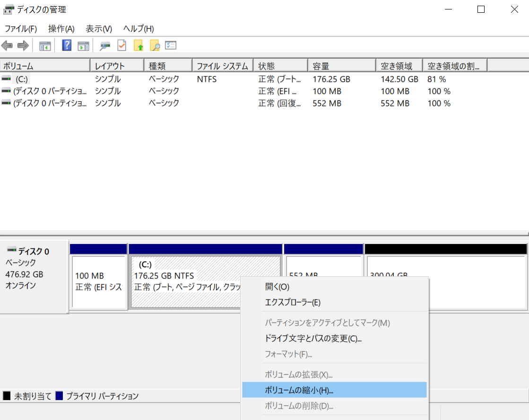Click the Forward navigation arrow icon

[21, 45]
